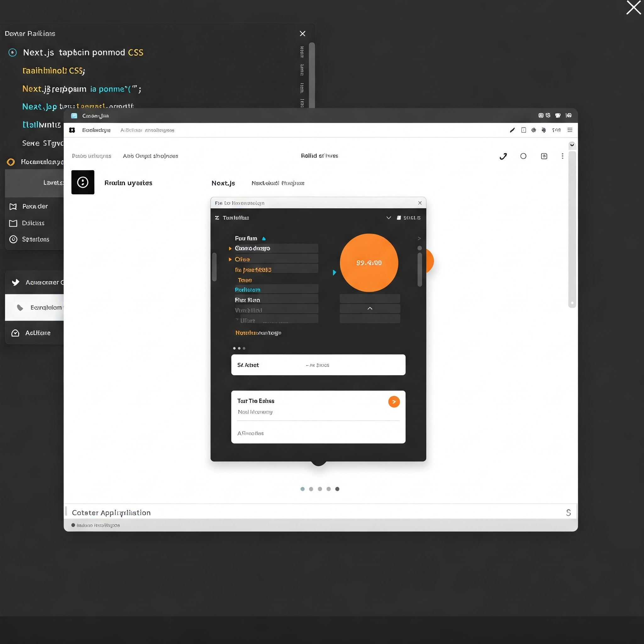Toggle the sort order triangle next to Pou fum
Viewport: 644px width, 644px height.
coord(263,238)
